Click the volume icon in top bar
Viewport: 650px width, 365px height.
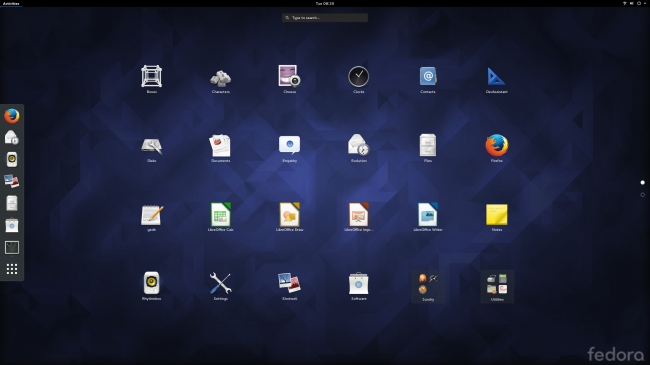[x=632, y=3]
